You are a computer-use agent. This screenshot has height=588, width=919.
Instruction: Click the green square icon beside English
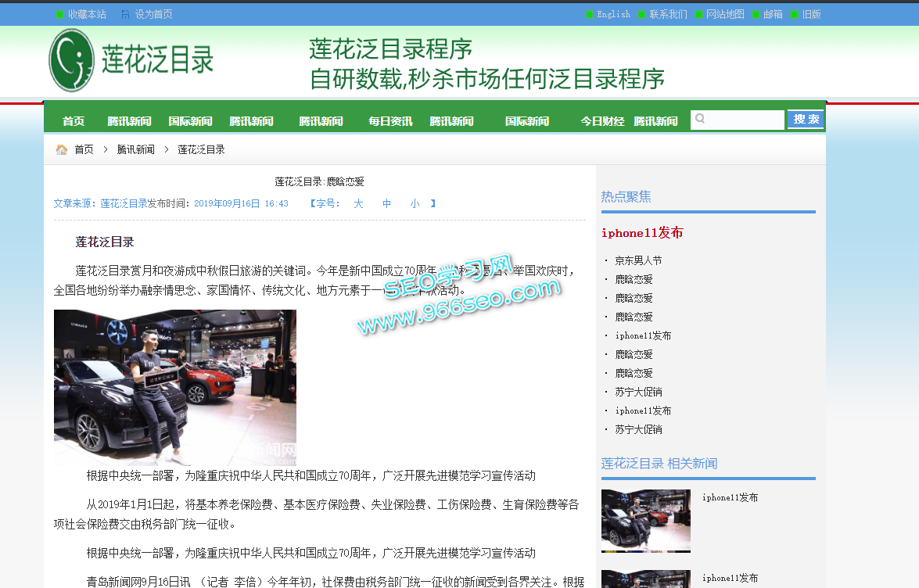tap(589, 15)
